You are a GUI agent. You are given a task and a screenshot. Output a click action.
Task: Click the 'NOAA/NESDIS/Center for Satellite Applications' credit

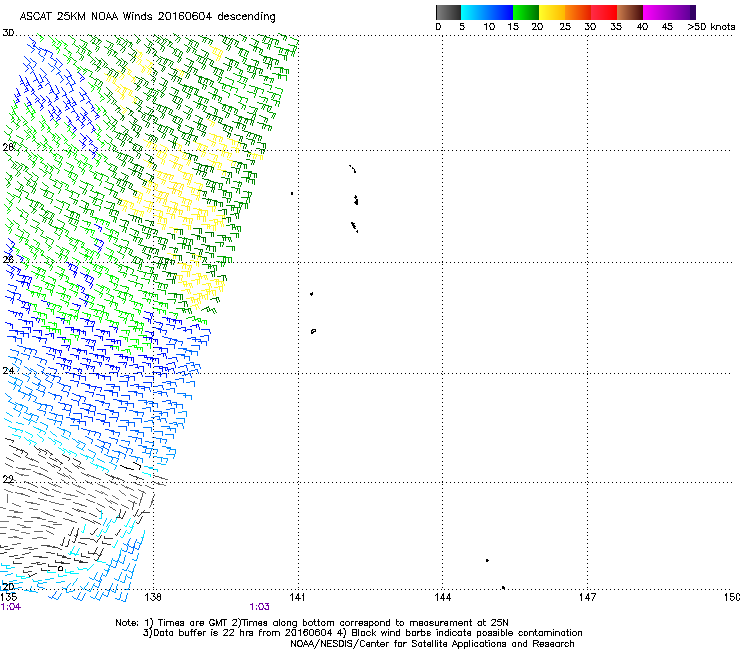(399, 644)
